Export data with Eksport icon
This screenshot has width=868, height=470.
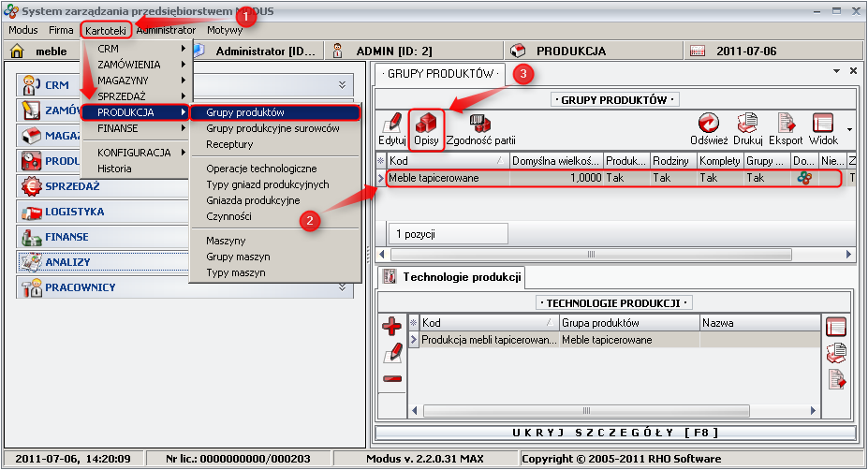click(x=786, y=128)
